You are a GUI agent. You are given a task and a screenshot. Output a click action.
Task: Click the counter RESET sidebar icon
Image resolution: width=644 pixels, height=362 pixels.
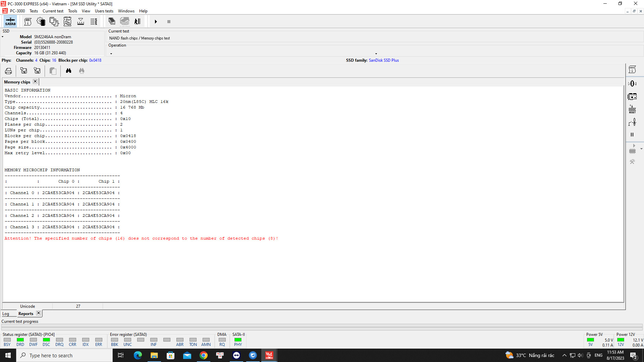pyautogui.click(x=632, y=109)
